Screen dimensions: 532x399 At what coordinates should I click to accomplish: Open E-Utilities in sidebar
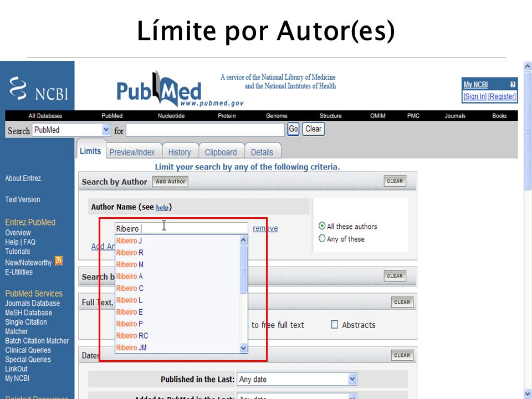pyautogui.click(x=19, y=272)
